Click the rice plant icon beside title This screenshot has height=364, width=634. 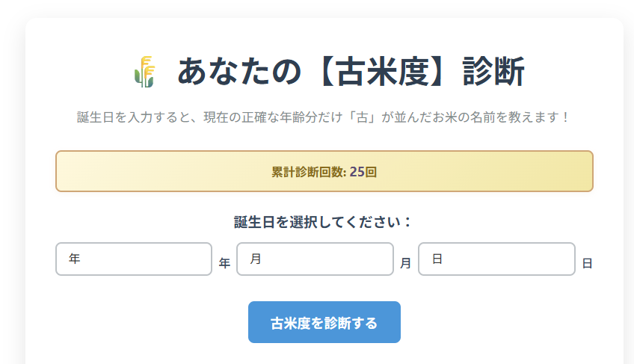[x=144, y=72]
